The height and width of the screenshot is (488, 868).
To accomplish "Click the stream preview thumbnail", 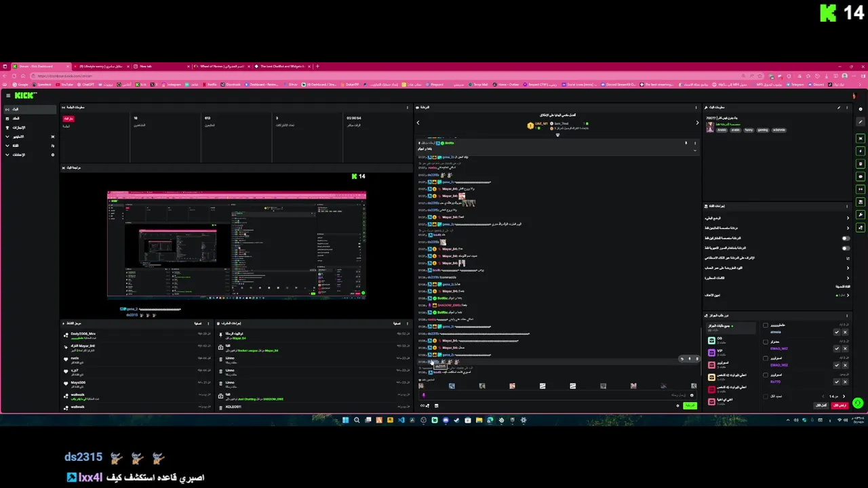I will 236,245.
